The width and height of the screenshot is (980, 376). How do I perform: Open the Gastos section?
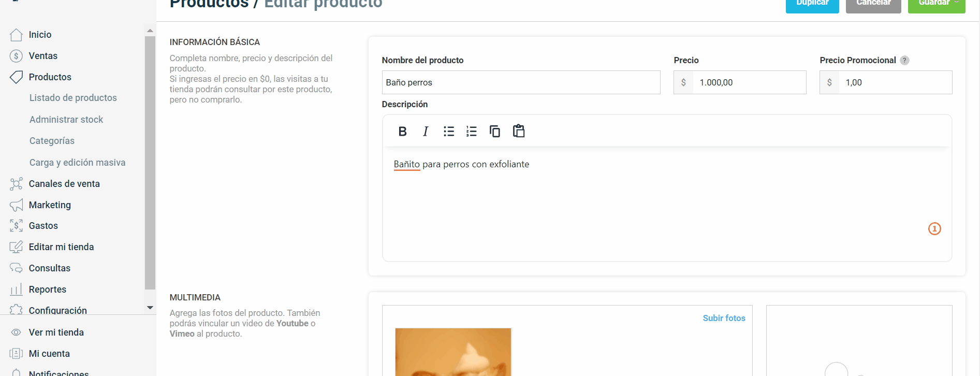43,226
